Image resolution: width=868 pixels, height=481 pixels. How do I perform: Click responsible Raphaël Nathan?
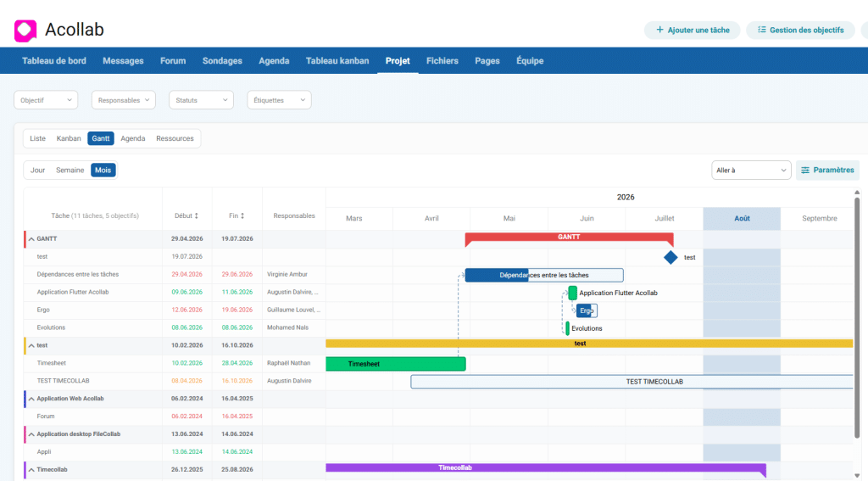pyautogui.click(x=288, y=363)
